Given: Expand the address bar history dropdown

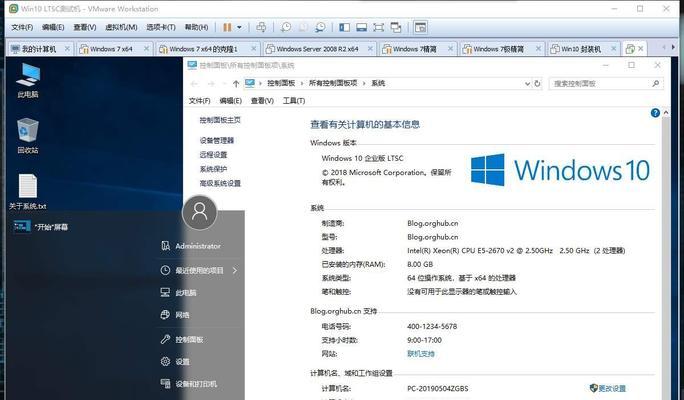Looking at the screenshot, I should point(527,84).
